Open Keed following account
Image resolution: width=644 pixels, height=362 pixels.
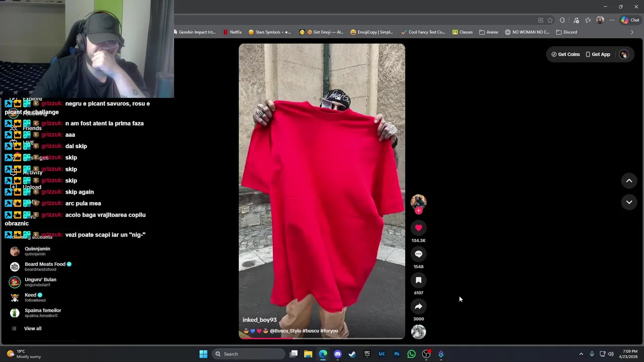pos(28,298)
